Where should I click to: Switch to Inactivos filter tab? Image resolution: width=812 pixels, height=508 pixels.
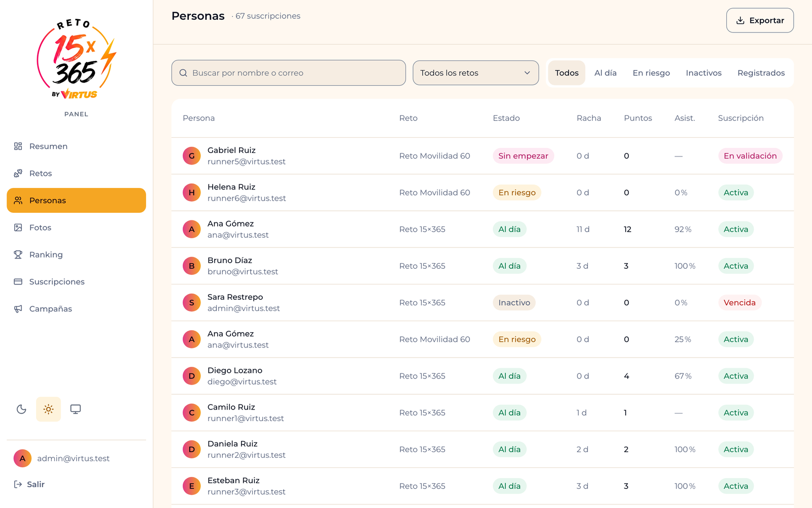tap(703, 73)
